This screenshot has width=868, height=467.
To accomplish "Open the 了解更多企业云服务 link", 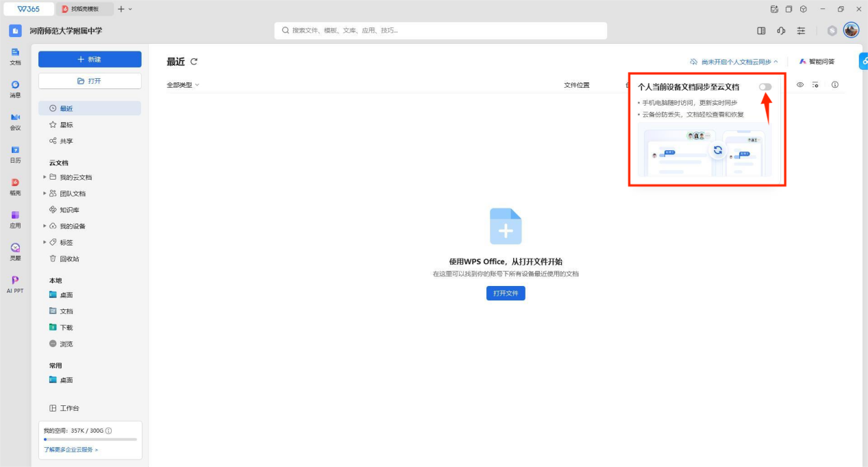I will coord(71,450).
